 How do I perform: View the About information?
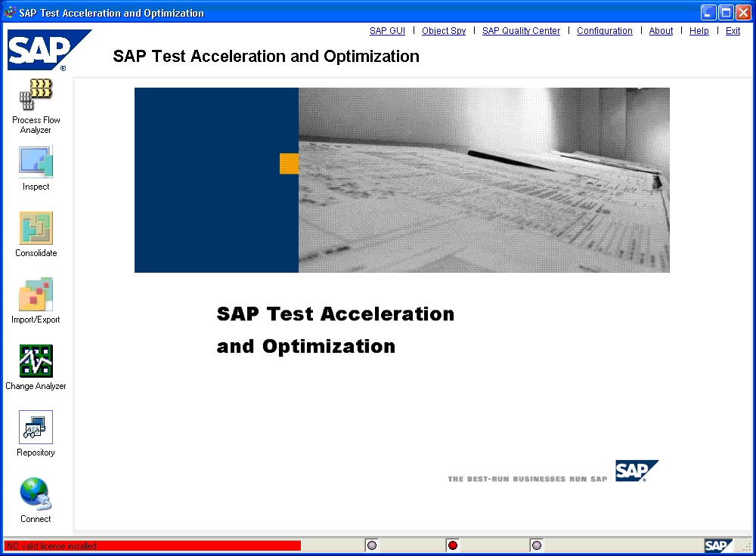click(x=660, y=30)
